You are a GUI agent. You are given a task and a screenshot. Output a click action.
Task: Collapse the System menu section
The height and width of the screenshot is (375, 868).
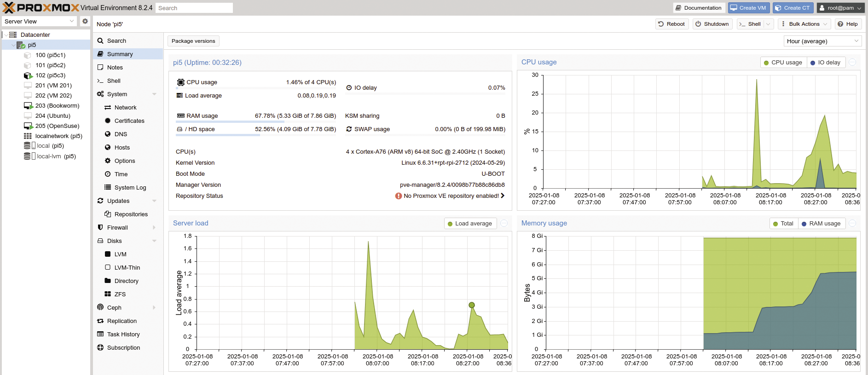click(154, 94)
